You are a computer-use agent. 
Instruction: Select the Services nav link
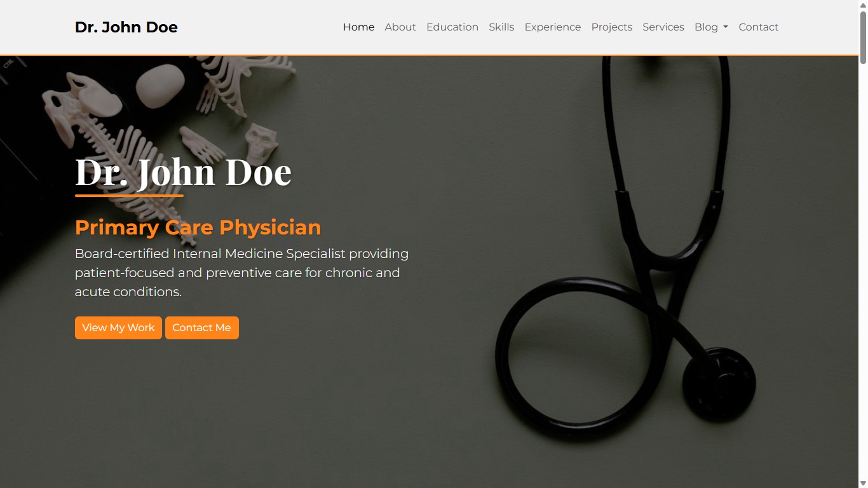[663, 27]
